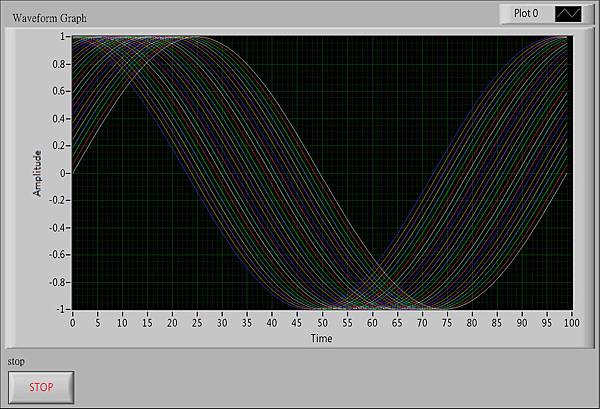Click the 100 maximum on Time axis

pyautogui.click(x=570, y=323)
